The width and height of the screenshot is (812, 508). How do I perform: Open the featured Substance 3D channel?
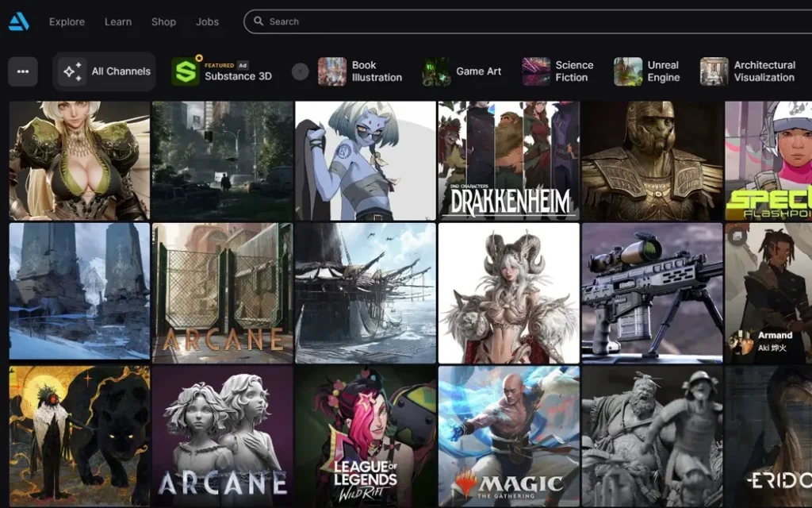tap(222, 71)
